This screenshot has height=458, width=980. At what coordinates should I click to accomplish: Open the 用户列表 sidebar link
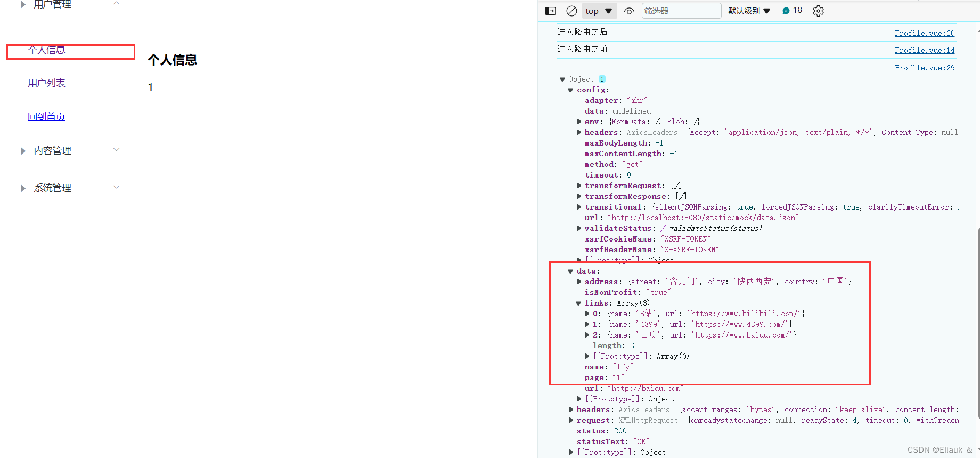(x=46, y=83)
